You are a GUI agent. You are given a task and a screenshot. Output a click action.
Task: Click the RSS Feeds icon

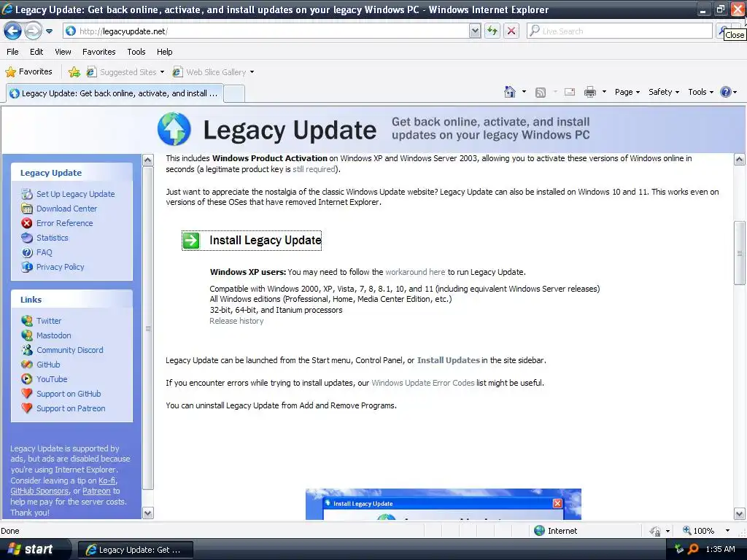click(x=541, y=92)
